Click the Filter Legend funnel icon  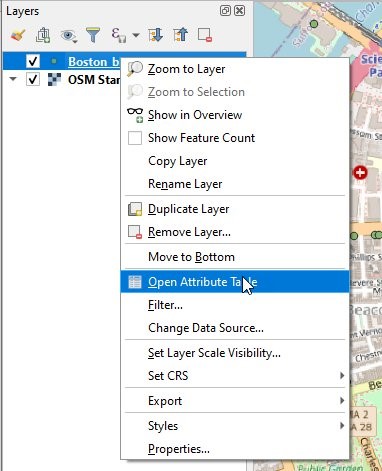click(x=93, y=35)
